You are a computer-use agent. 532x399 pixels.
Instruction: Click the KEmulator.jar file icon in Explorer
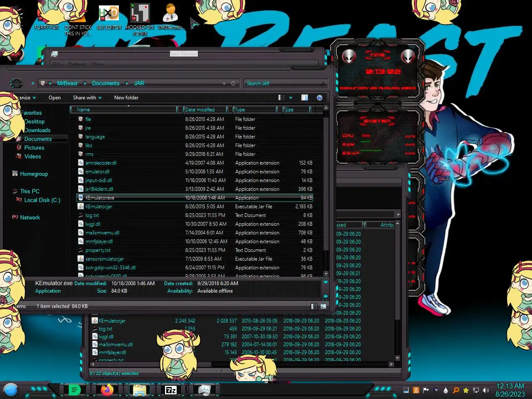point(81,207)
